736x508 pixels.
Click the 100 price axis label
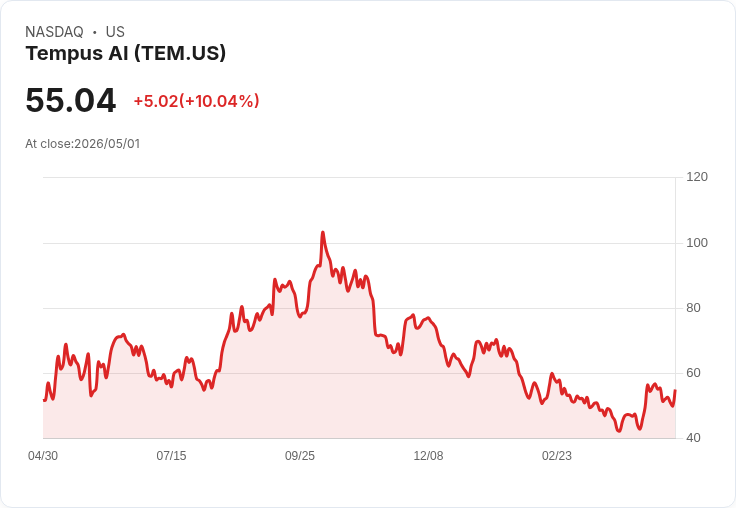[x=697, y=243]
